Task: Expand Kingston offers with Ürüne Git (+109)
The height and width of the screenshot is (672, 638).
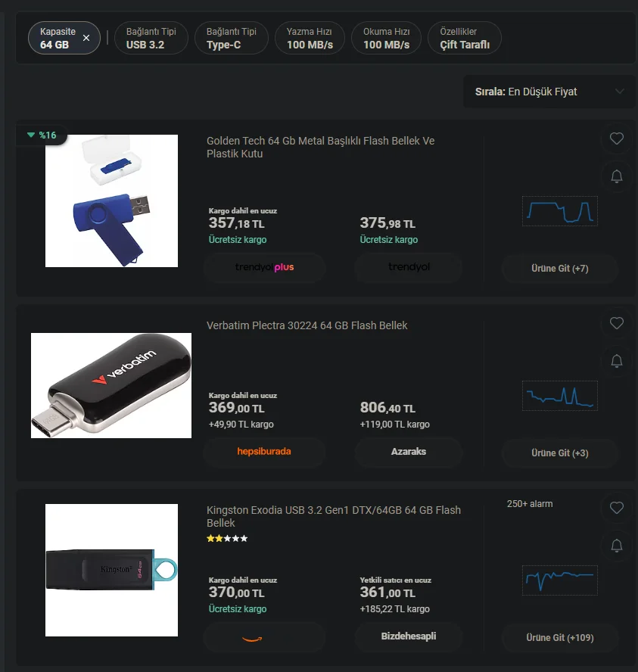Action: pos(559,638)
